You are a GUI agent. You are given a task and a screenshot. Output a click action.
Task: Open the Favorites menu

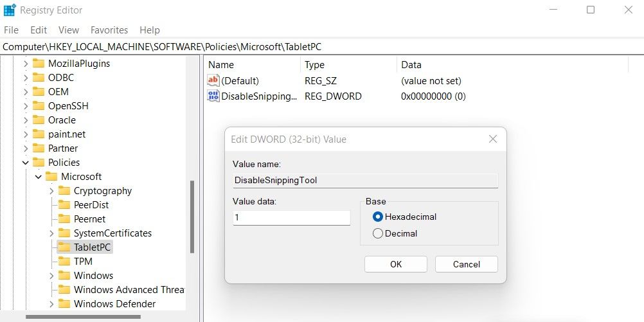click(x=109, y=30)
